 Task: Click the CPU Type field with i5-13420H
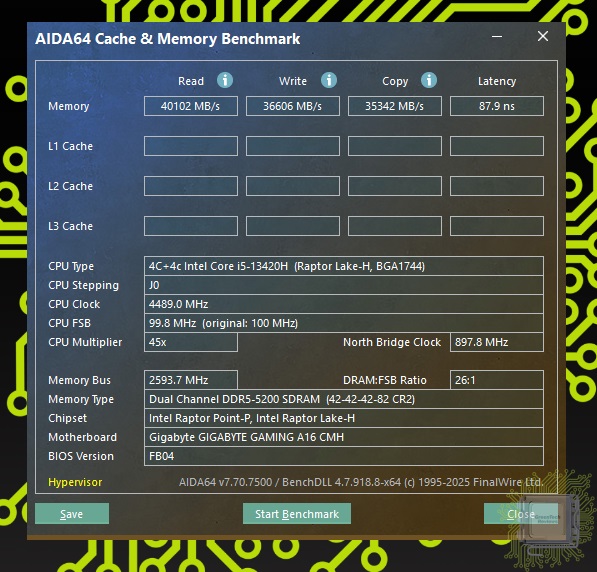[344, 266]
